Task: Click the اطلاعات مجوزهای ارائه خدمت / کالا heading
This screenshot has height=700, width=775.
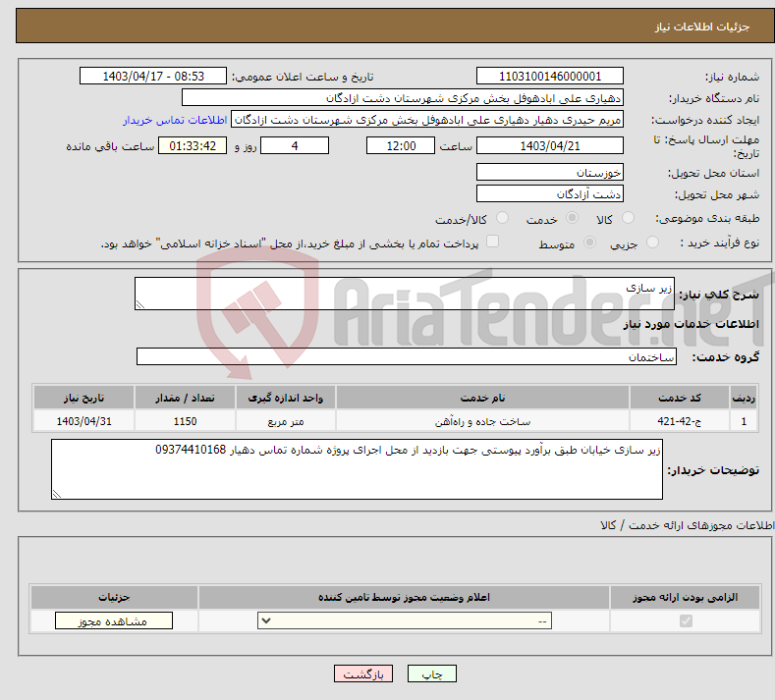Action: tap(687, 525)
